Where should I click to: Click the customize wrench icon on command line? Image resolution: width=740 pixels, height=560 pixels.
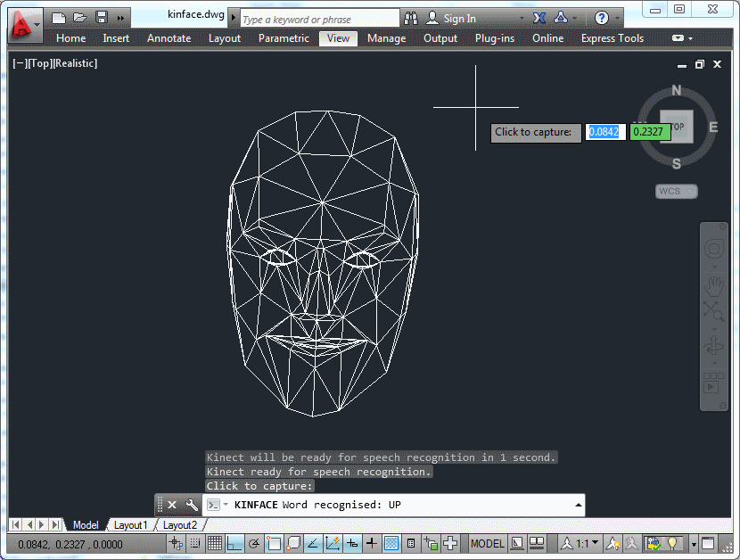(x=191, y=505)
